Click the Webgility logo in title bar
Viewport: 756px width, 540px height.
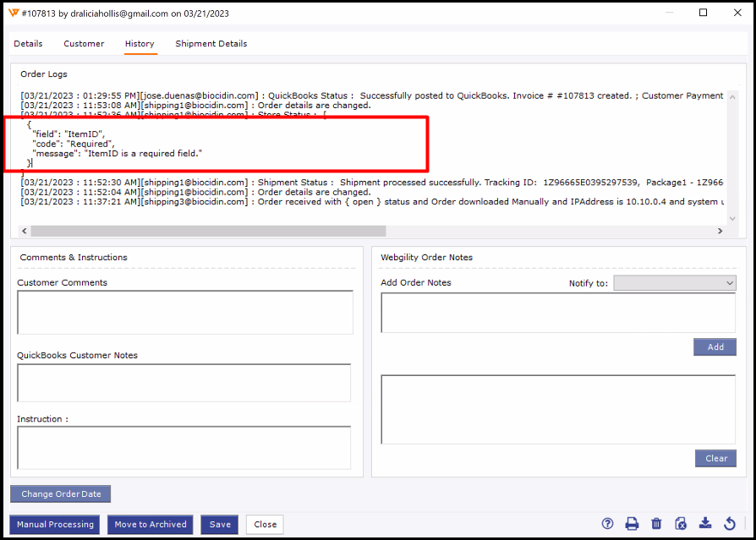(13, 14)
